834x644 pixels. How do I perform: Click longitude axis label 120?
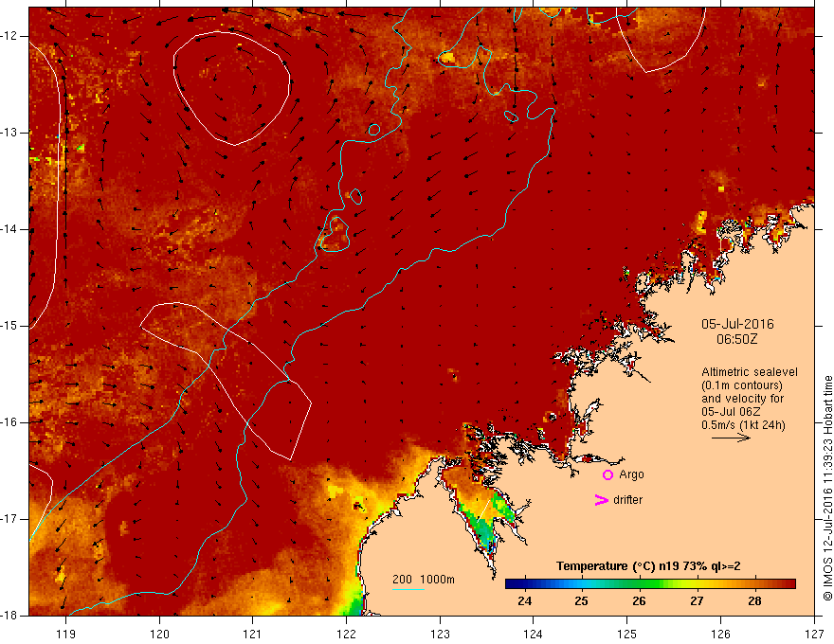[159, 634]
